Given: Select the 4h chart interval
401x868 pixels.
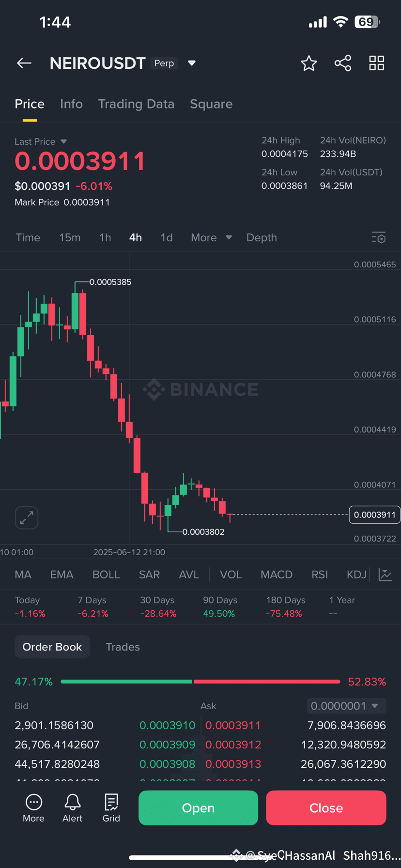Looking at the screenshot, I should point(136,237).
